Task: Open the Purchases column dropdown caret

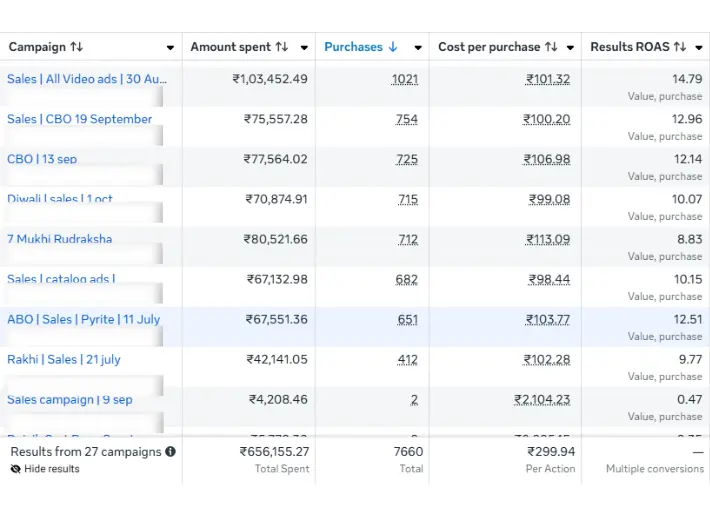Action: 417,48
